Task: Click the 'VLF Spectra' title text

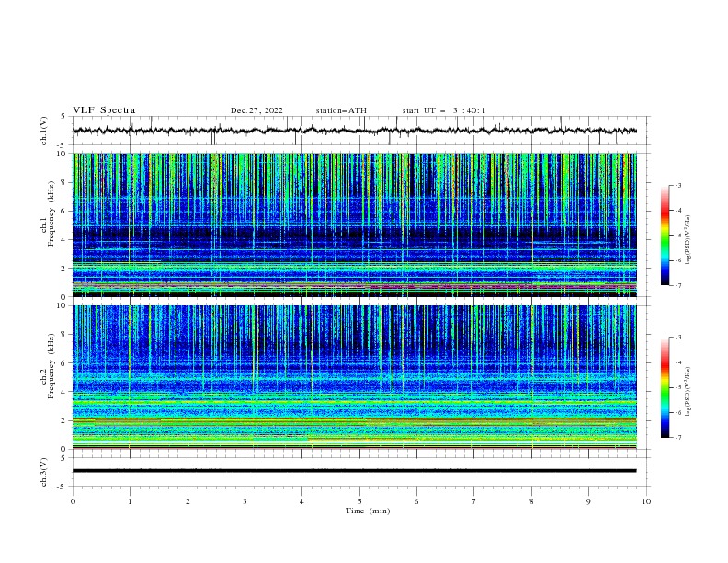Action: [x=104, y=110]
